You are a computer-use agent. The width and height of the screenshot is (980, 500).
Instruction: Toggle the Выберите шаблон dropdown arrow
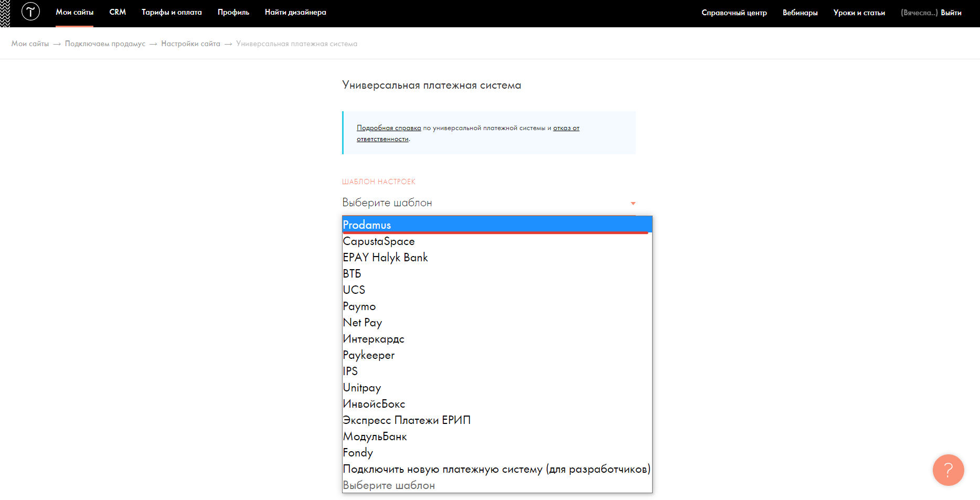(633, 203)
